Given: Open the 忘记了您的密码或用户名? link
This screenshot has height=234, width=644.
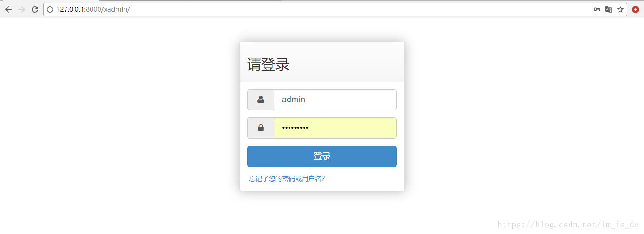Looking at the screenshot, I should (287, 179).
